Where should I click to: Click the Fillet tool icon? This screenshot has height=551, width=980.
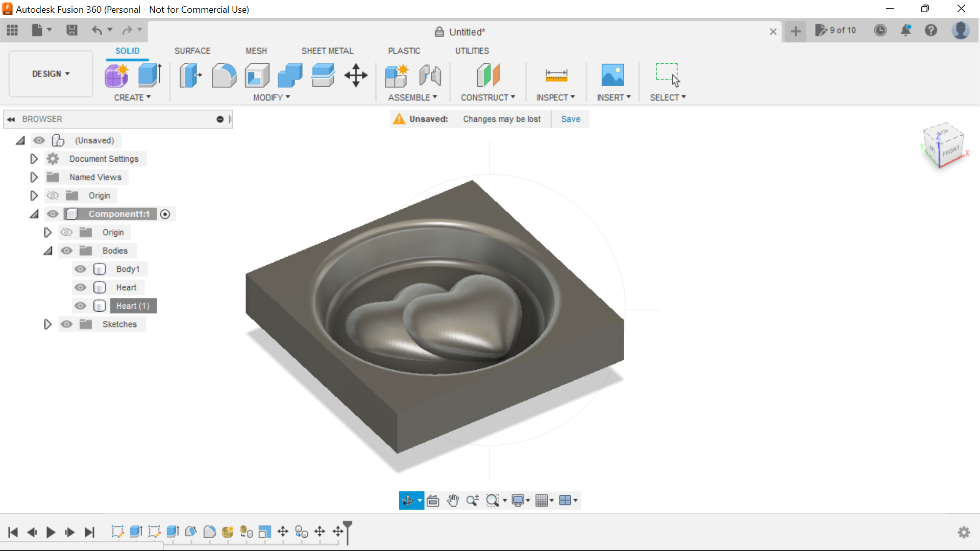pos(224,76)
